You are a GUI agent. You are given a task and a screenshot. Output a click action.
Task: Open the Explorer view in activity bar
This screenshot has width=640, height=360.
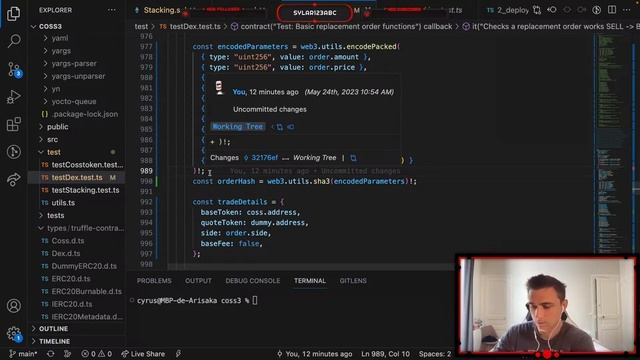pyautogui.click(x=13, y=13)
